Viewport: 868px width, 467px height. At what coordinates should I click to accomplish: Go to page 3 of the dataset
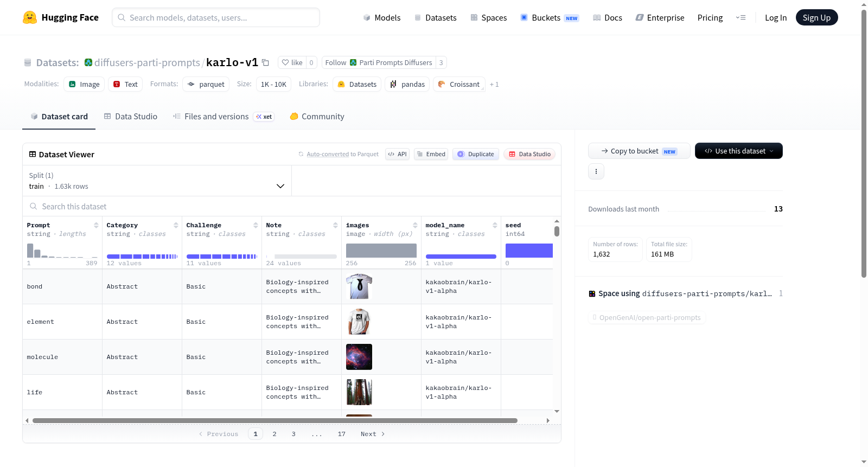pyautogui.click(x=293, y=434)
